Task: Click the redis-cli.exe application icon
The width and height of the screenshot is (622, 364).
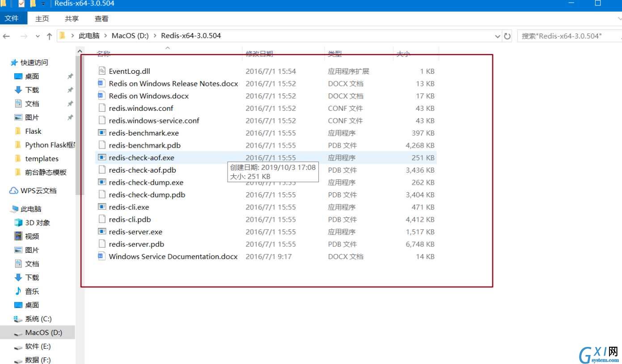Action: point(102,207)
